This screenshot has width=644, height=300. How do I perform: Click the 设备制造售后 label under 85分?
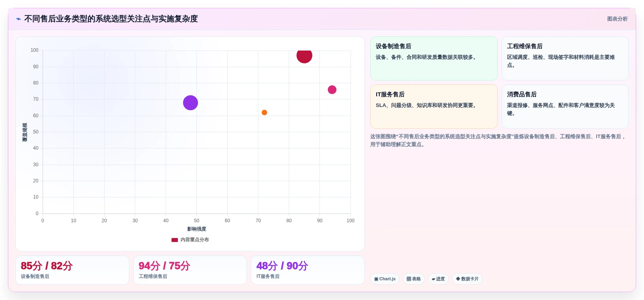coord(35,276)
